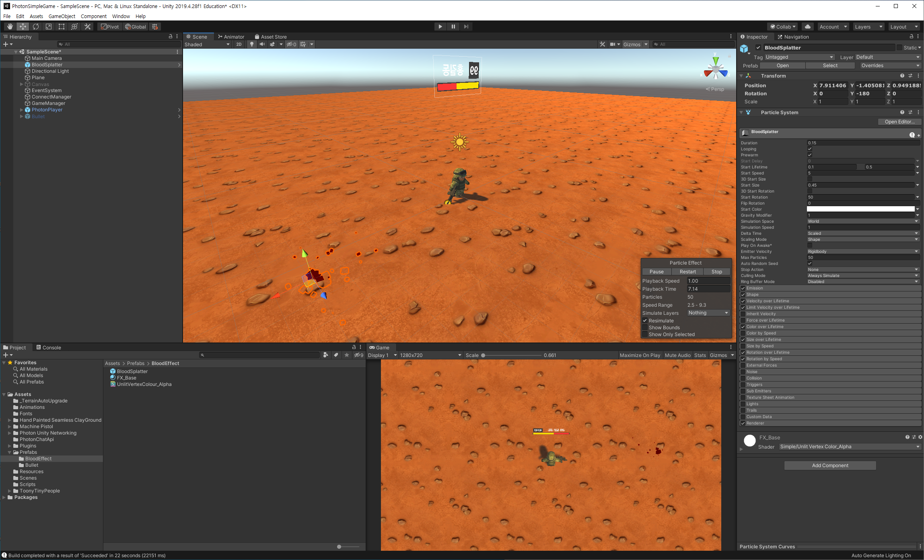This screenshot has width=924, height=560.
Task: Open the Simulation Space dropdown
Action: click(x=863, y=222)
